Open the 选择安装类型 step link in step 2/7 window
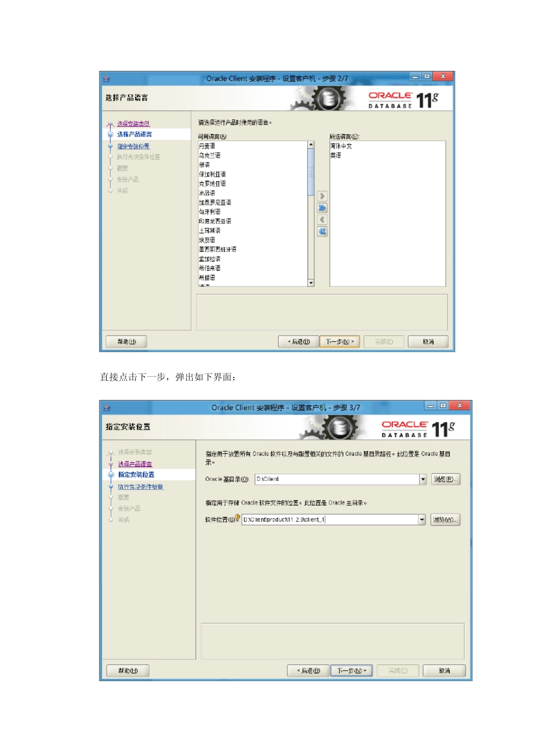534x756 pixels. point(133,124)
